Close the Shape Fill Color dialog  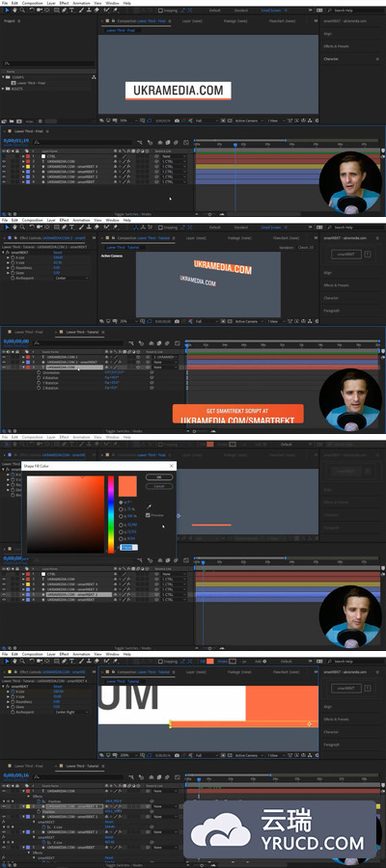pyautogui.click(x=171, y=466)
